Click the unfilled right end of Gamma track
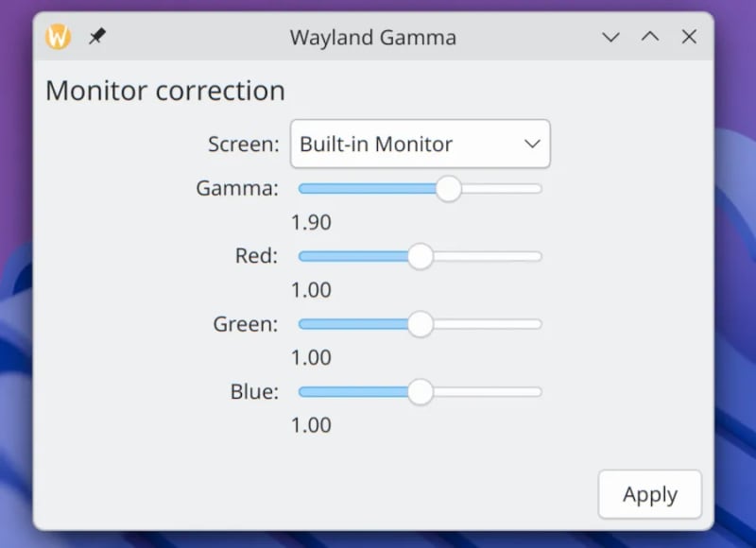The image size is (756, 548). (502, 188)
